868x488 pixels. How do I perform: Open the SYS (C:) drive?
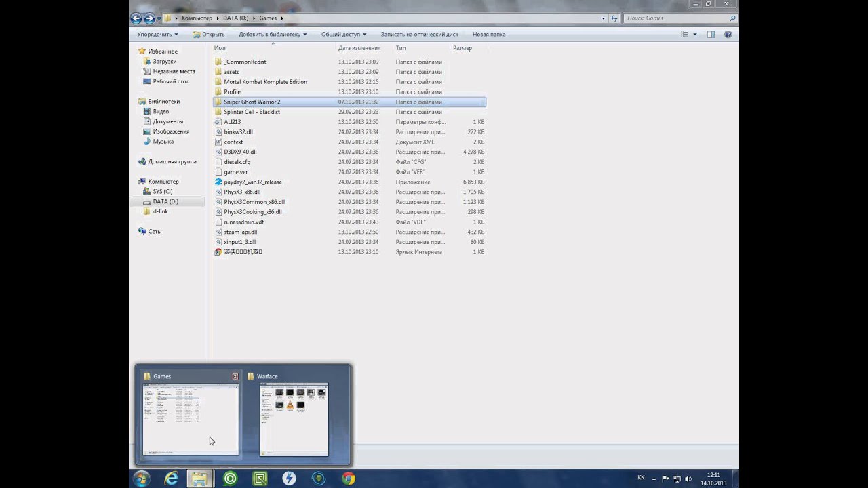162,191
